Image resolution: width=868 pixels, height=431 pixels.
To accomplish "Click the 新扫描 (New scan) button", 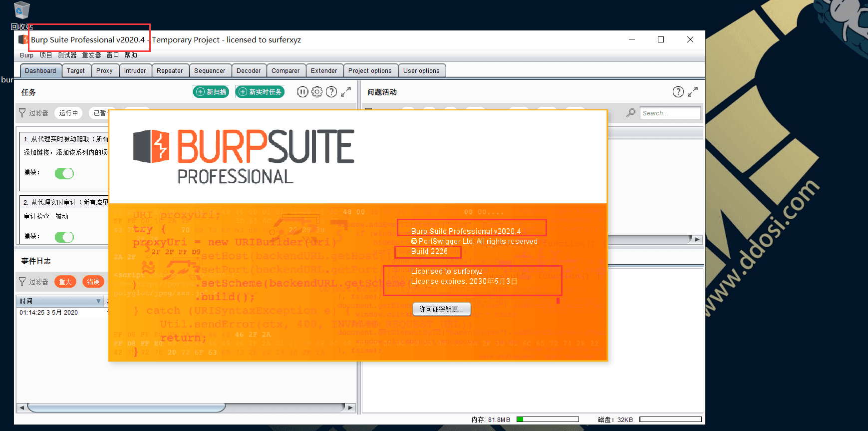I will point(211,92).
